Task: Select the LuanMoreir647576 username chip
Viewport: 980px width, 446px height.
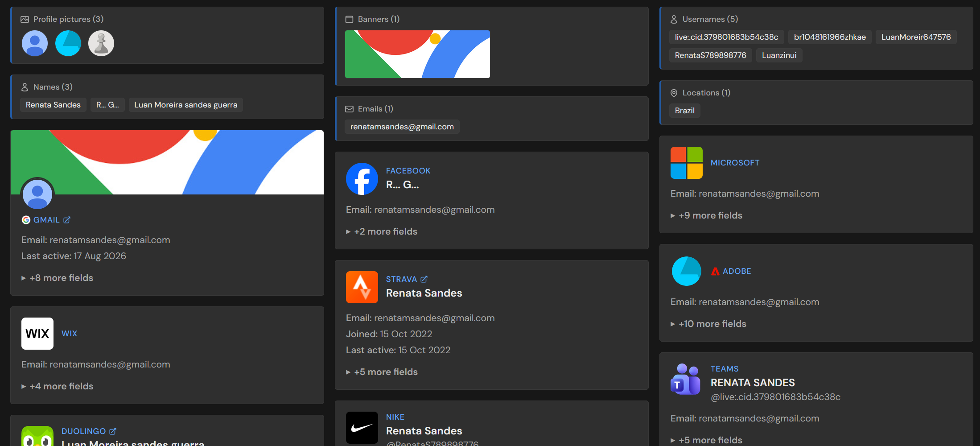Action: tap(916, 37)
